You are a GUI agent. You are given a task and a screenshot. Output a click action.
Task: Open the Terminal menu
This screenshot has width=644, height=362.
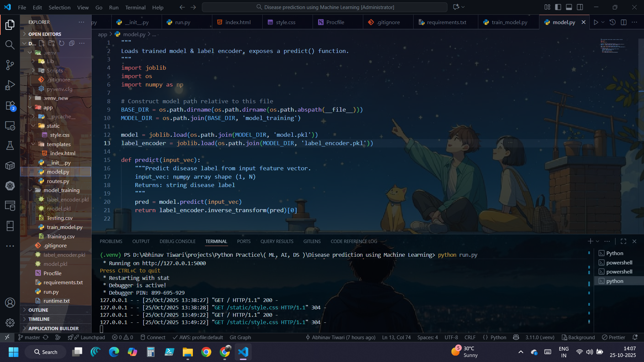tap(135, 7)
